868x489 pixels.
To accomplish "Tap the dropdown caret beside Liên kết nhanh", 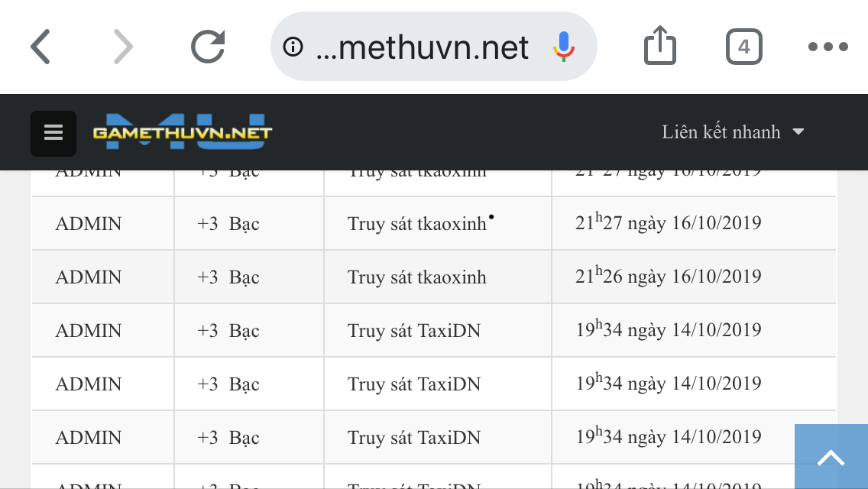I will [798, 132].
